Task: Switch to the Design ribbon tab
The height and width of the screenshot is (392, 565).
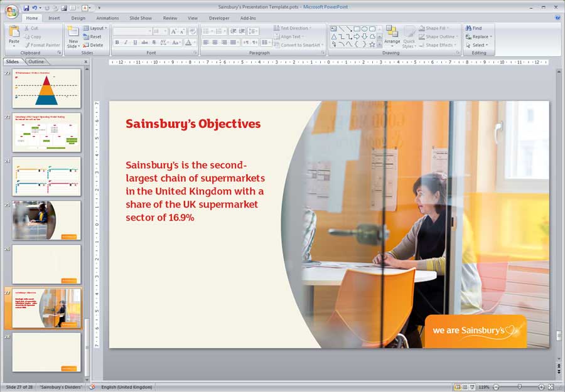Action: (78, 18)
